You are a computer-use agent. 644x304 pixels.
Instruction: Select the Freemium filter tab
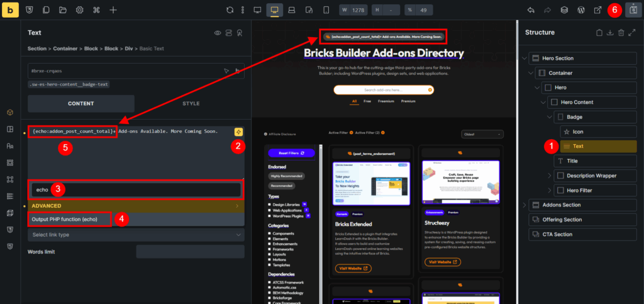tap(386, 101)
